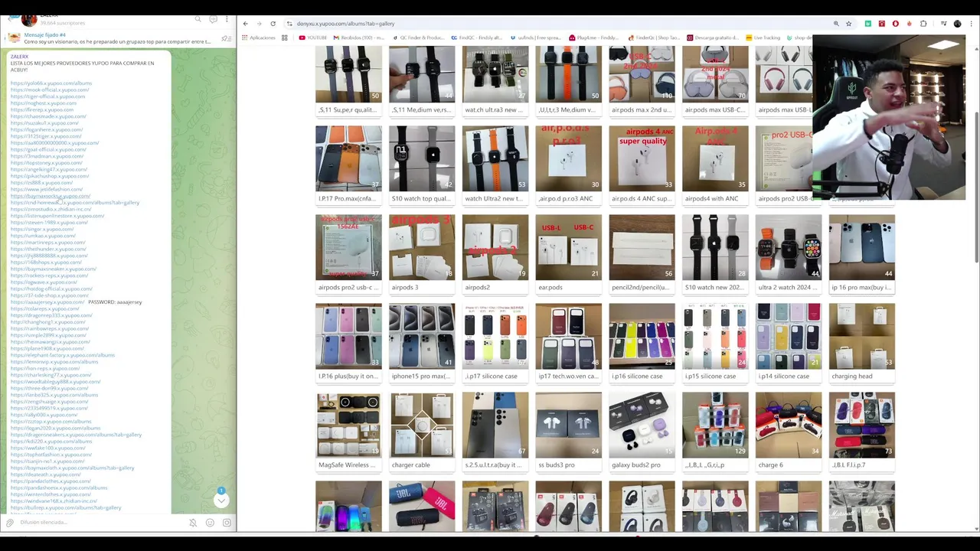The height and width of the screenshot is (551, 980).
Task: Show pinned messages list in Telegram
Action: pos(226,38)
